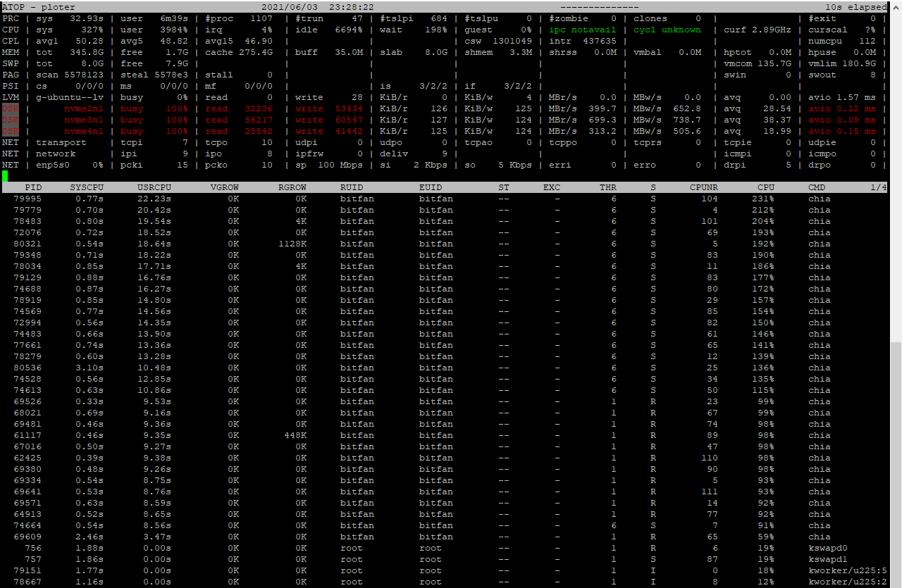Click the red nvme2n1 disk name
Image resolution: width=902 pixels, height=588 pixels.
click(84, 108)
